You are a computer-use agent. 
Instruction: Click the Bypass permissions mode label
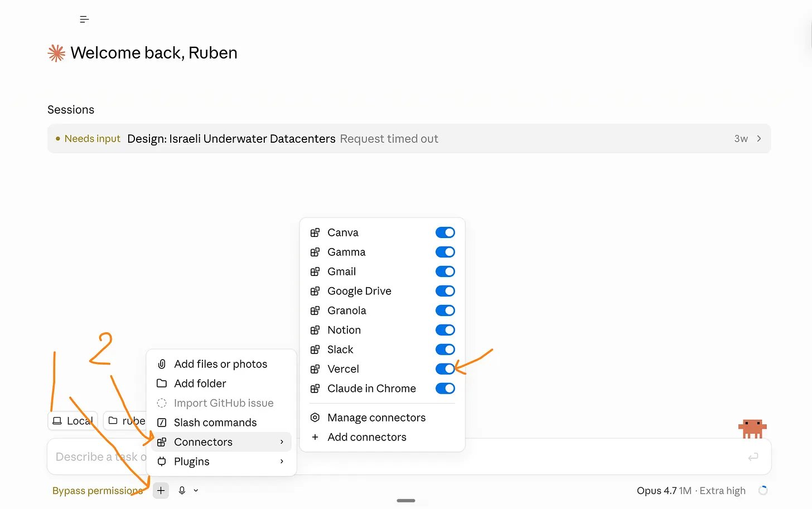coord(98,491)
